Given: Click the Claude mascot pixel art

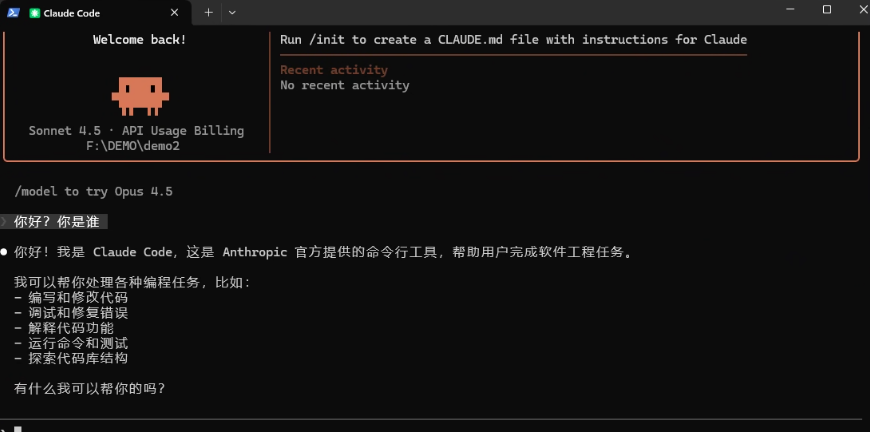Looking at the screenshot, I should pos(140,96).
